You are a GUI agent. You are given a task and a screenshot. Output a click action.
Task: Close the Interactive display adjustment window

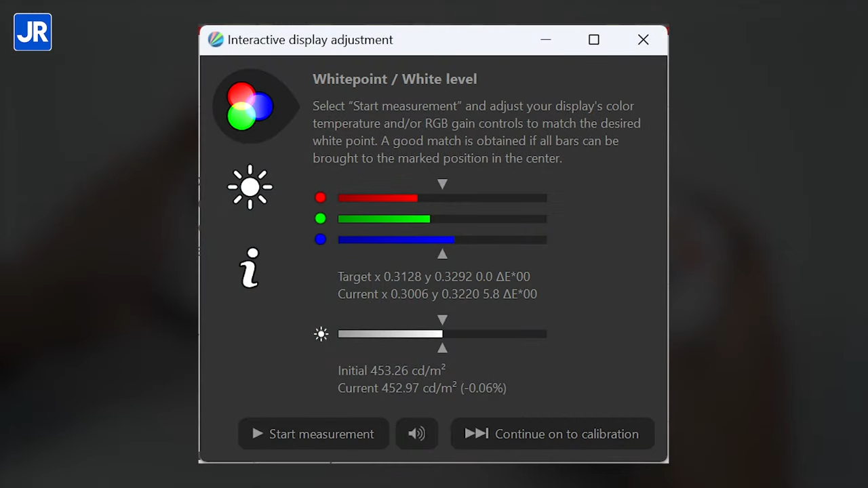pos(643,40)
